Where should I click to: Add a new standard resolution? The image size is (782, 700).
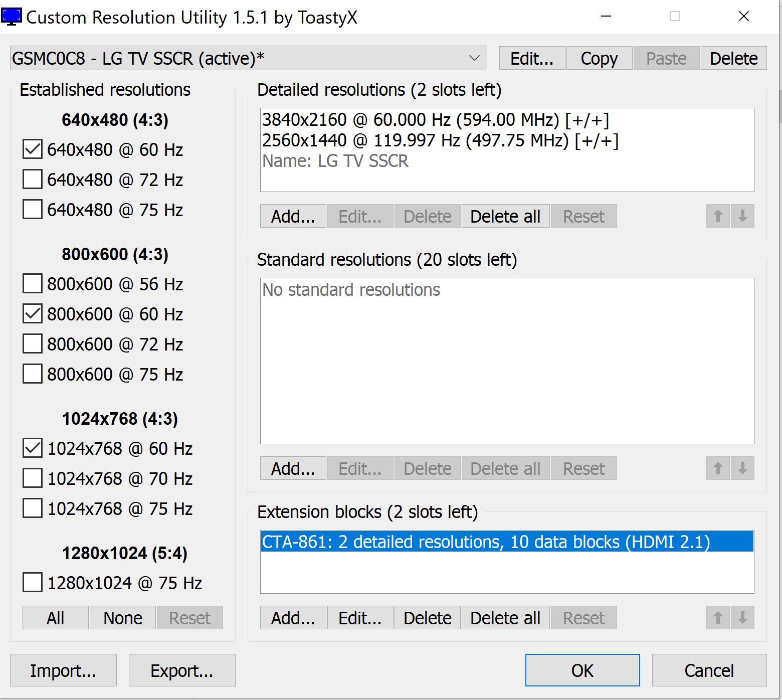pyautogui.click(x=293, y=468)
